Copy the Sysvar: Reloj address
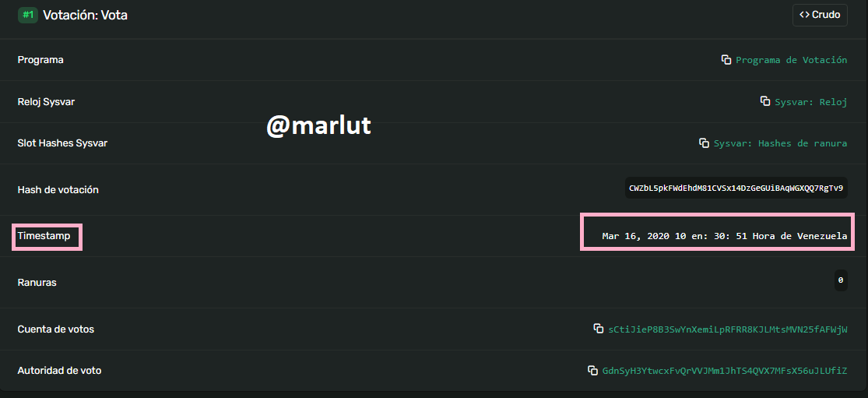Viewport: 868px width, 398px height. [765, 101]
